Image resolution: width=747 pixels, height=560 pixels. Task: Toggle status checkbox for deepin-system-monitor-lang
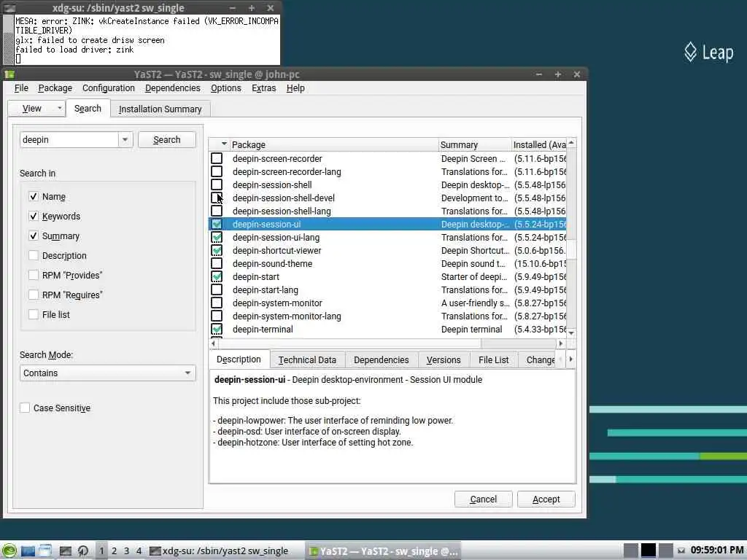pyautogui.click(x=217, y=316)
